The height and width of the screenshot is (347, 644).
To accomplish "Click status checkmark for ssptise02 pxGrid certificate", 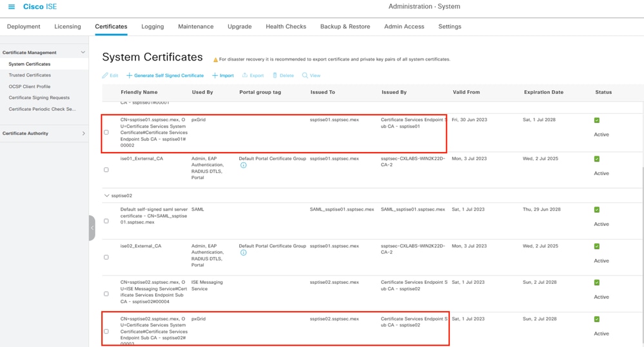I will pos(597,319).
